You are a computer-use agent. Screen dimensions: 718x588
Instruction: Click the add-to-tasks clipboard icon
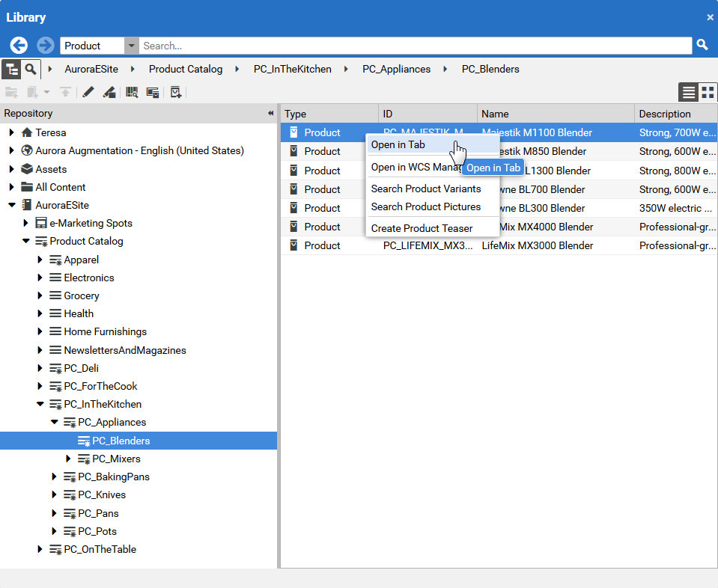(x=175, y=92)
